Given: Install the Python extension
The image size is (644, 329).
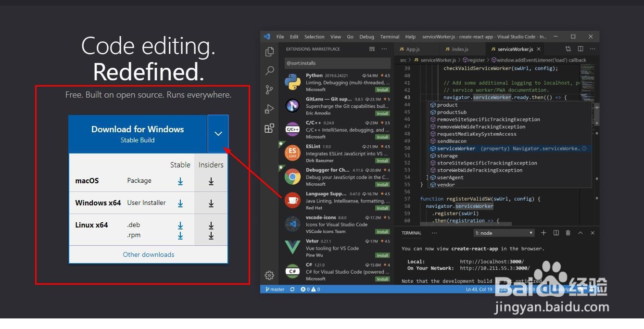Looking at the screenshot, I should coord(382,90).
